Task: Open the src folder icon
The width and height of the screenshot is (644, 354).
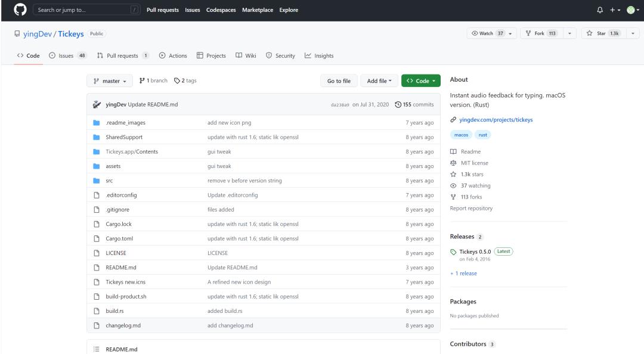Action: (x=96, y=181)
